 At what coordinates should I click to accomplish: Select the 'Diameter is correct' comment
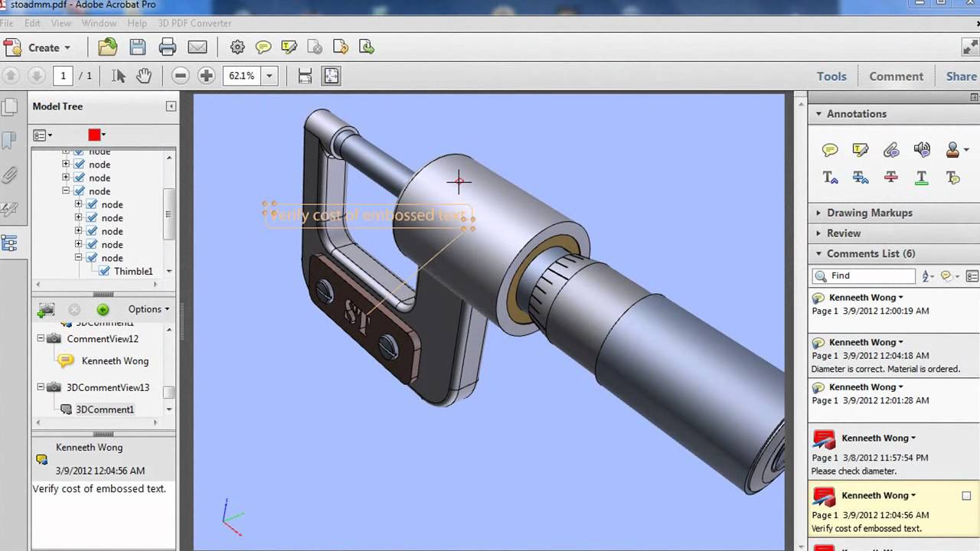[x=894, y=355]
